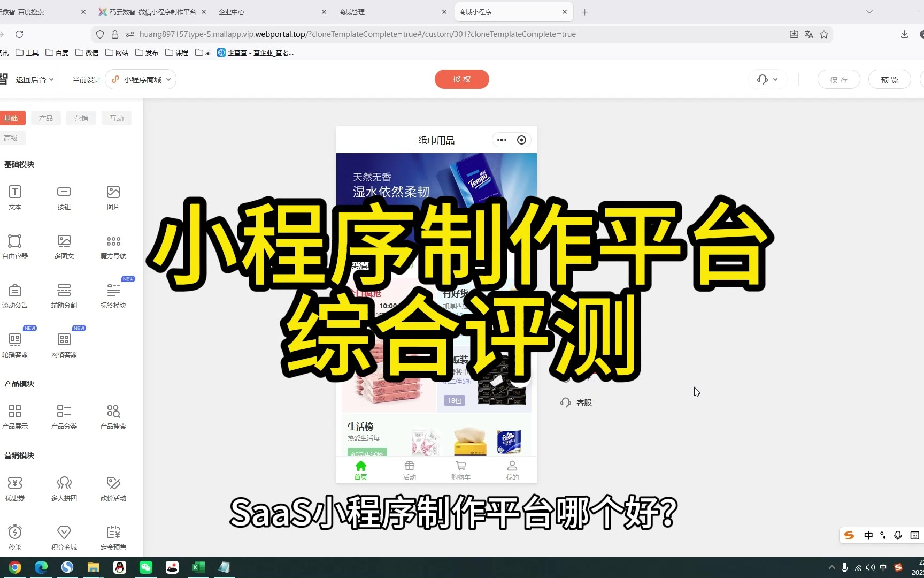Add the 滚动公告 scrolling notice module
Screen dimensions: 924x578
pos(15,296)
